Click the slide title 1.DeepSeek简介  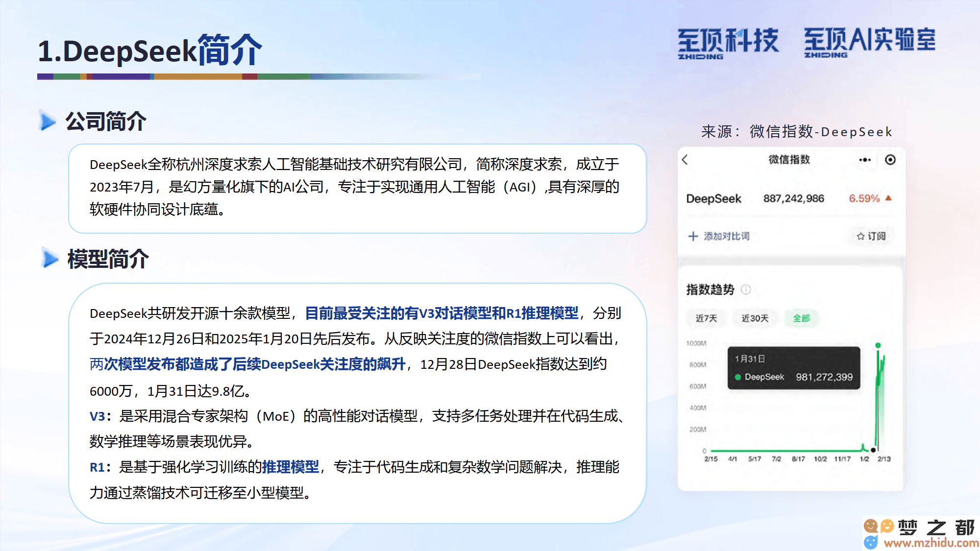(150, 50)
